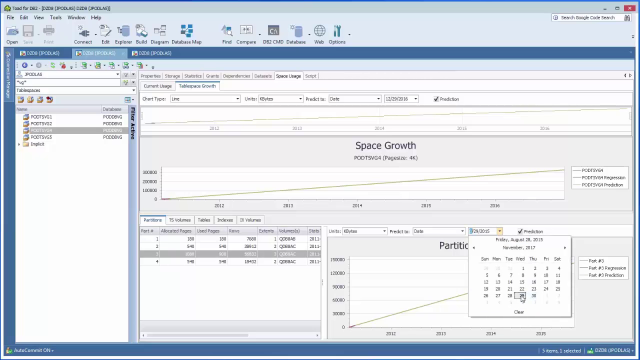The image size is (640, 360).
Task: Open the 12/29/2016 date picker dropdown
Action: pos(416,99)
